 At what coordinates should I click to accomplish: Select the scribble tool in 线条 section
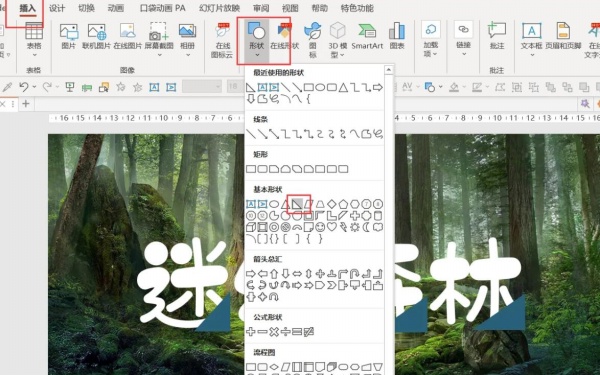pyautogui.click(x=378, y=134)
